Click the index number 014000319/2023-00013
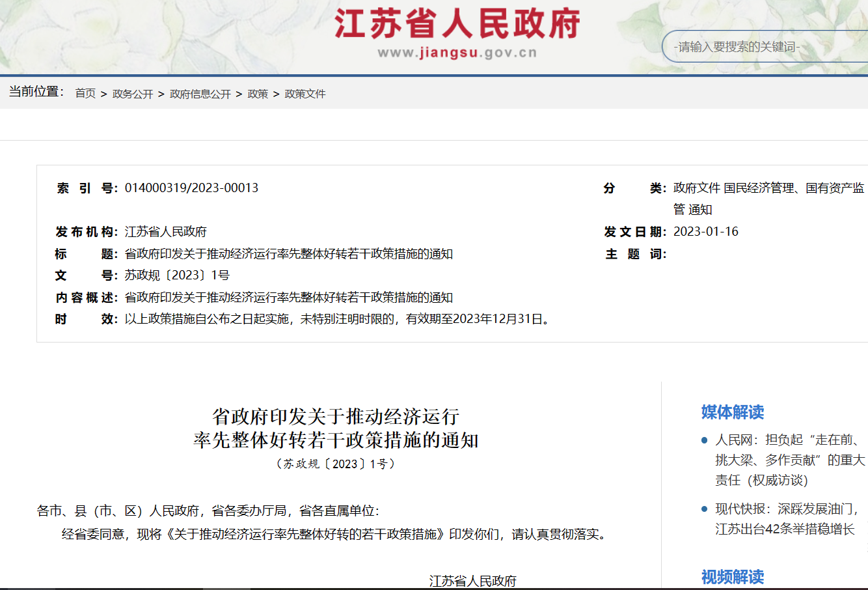The width and height of the screenshot is (868, 590). coord(191,188)
